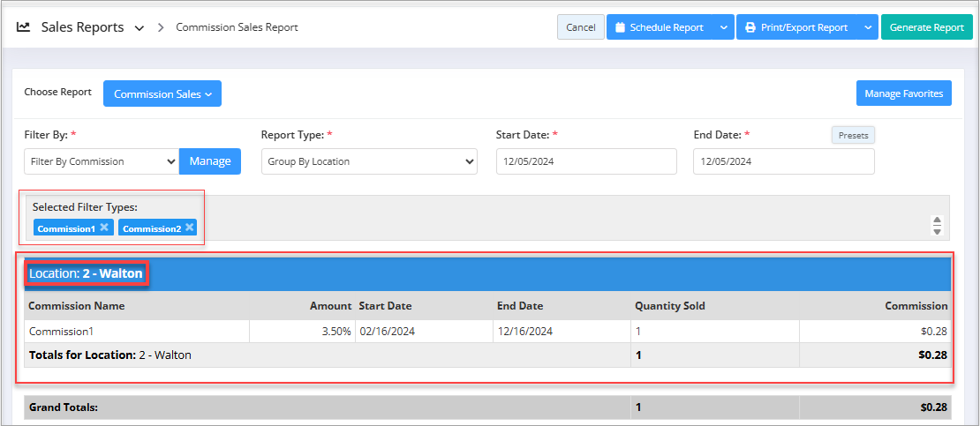Expand the Sales Reports dropdown chevron
Image resolution: width=980 pixels, height=426 pixels.
coord(139,28)
